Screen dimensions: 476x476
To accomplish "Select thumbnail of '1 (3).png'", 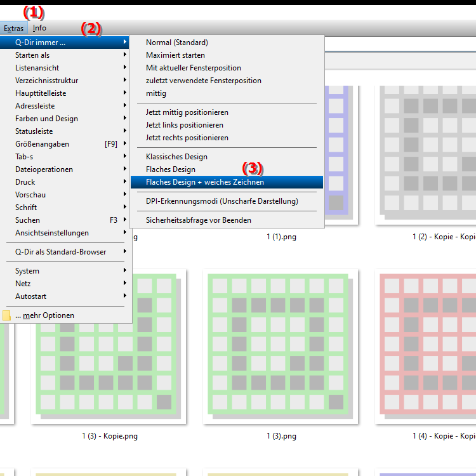I will pos(281,347).
